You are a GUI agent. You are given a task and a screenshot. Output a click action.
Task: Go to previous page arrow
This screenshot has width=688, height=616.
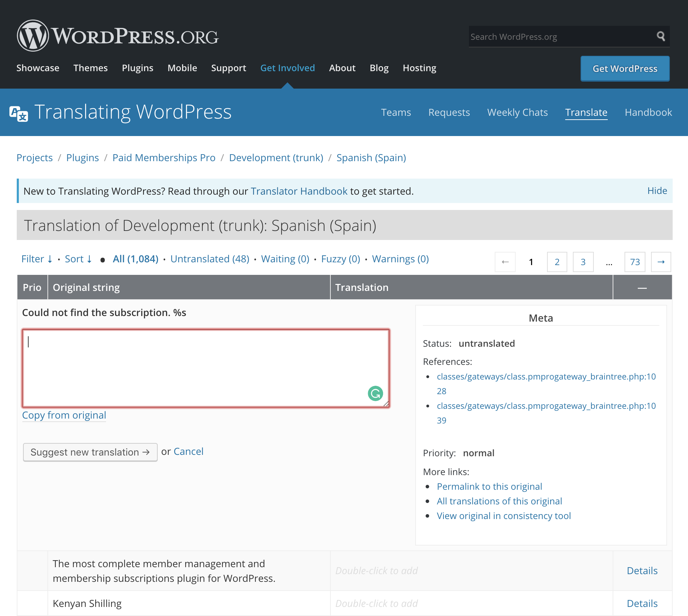point(505,262)
